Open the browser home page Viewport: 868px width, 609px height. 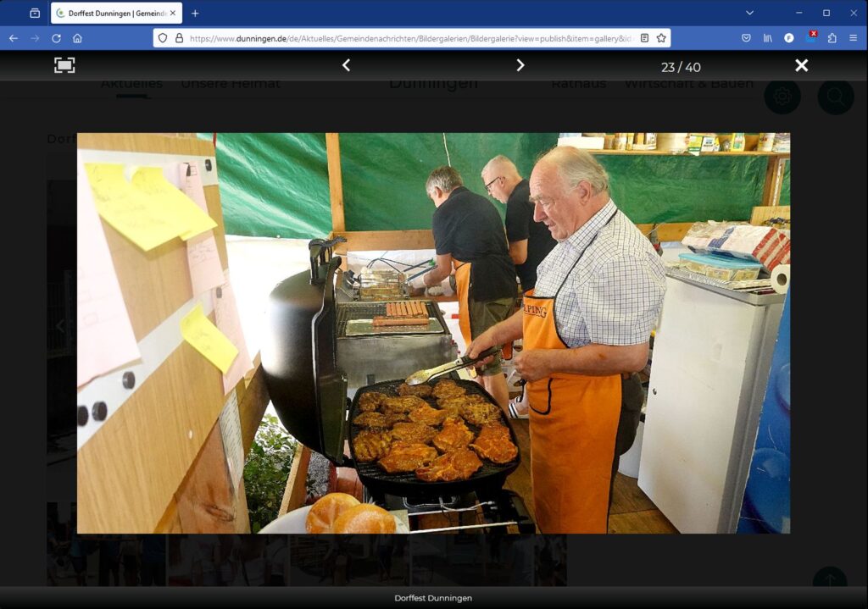(x=77, y=38)
